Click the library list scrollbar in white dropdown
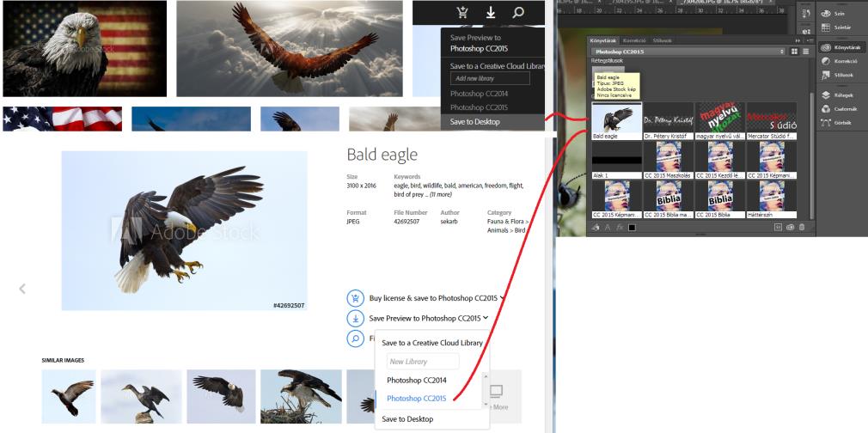Image resolution: width=868 pixels, height=433 pixels. pos(486,391)
